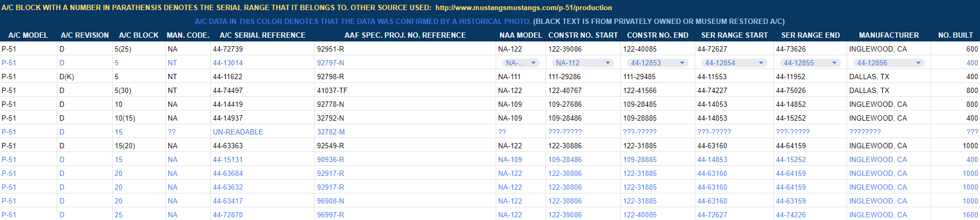Screen dimensions: 980x220
Task: Select A/C block cell 15(20)
Action: pyautogui.click(x=139, y=146)
